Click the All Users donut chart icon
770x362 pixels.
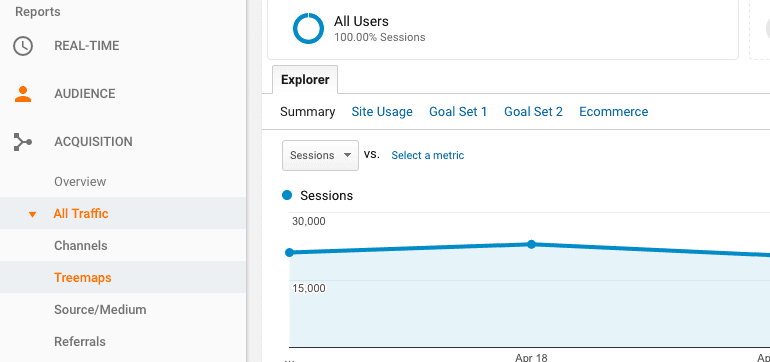pos(308,28)
